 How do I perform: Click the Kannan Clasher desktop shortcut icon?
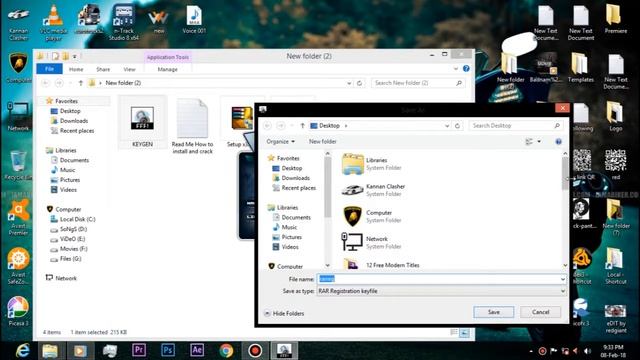(18, 23)
